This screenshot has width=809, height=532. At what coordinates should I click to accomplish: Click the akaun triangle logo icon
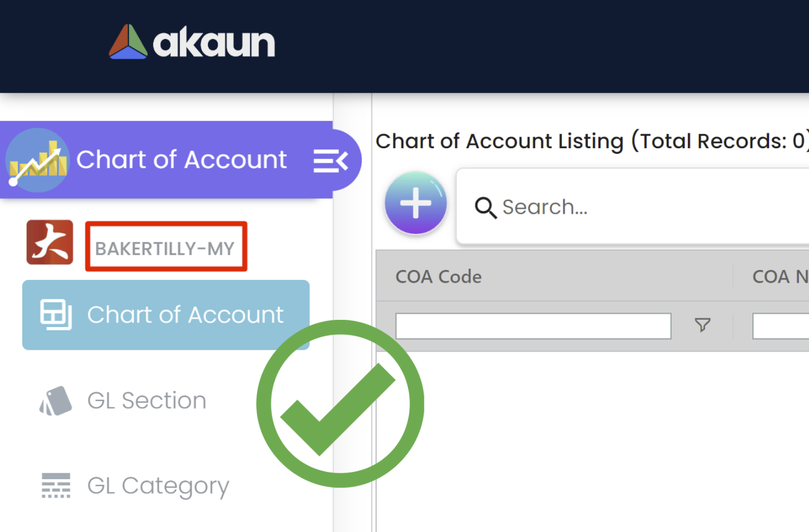(128, 42)
